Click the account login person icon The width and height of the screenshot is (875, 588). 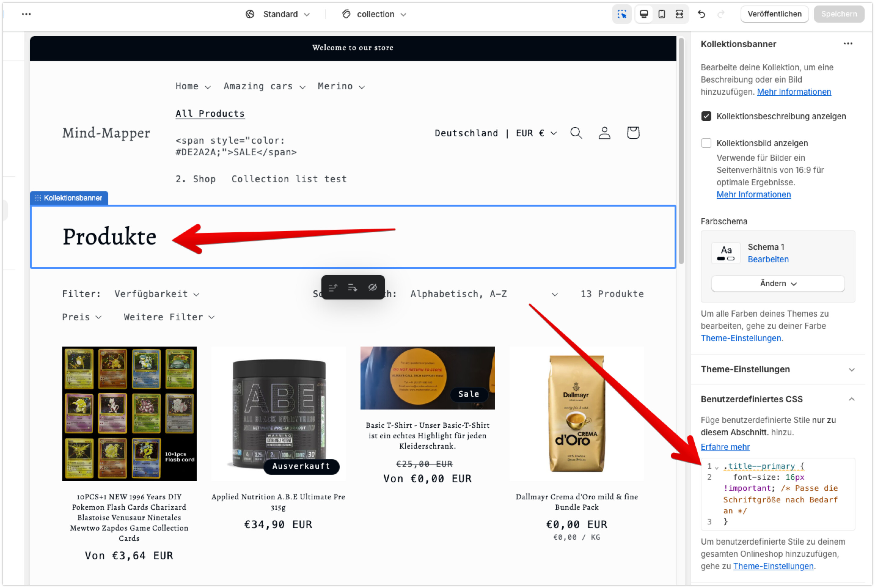pos(604,133)
